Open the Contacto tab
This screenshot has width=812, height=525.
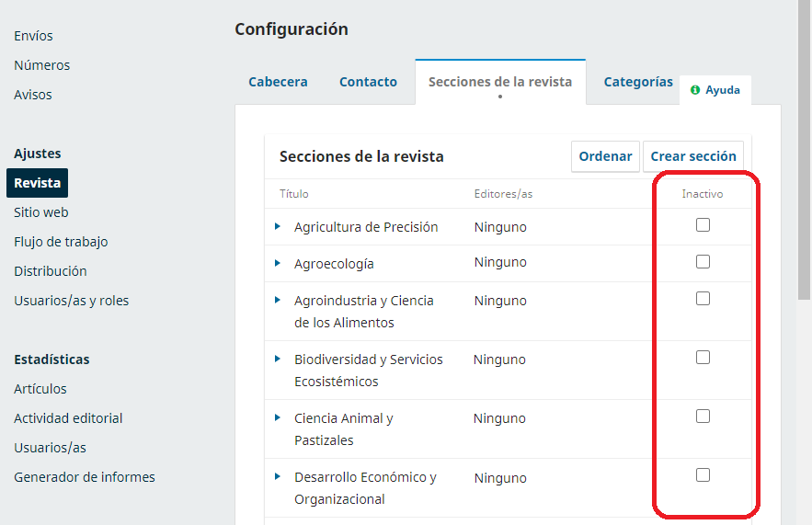click(368, 82)
